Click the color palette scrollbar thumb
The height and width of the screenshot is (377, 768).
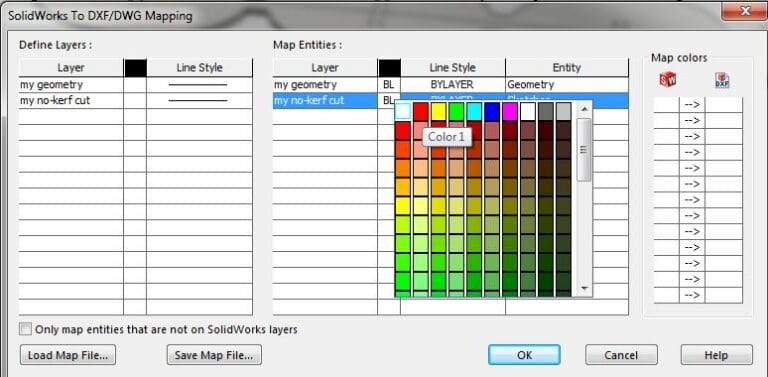click(x=583, y=150)
